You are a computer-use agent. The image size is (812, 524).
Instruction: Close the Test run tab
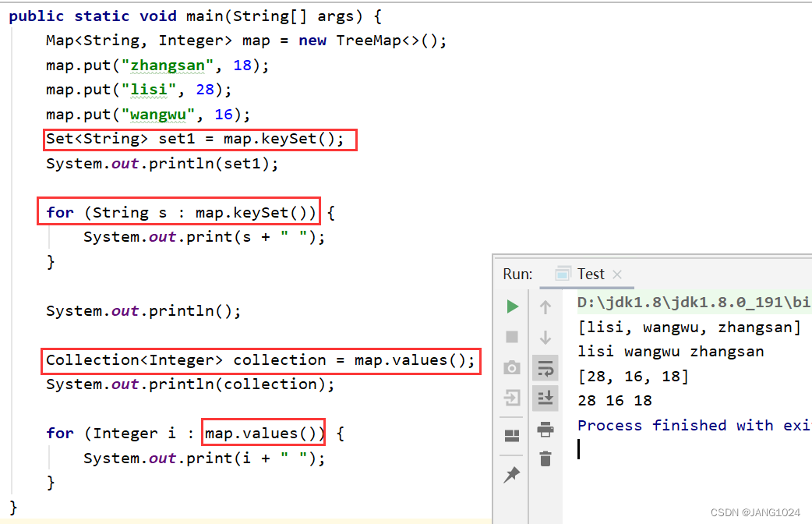coord(616,274)
